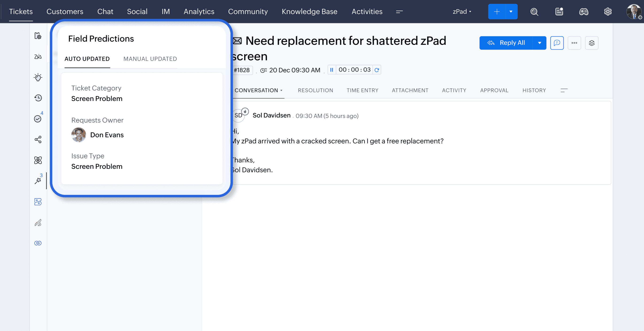Viewport: 644px width, 331px height.
Task: Open the zPad department dropdown
Action: tap(462, 12)
